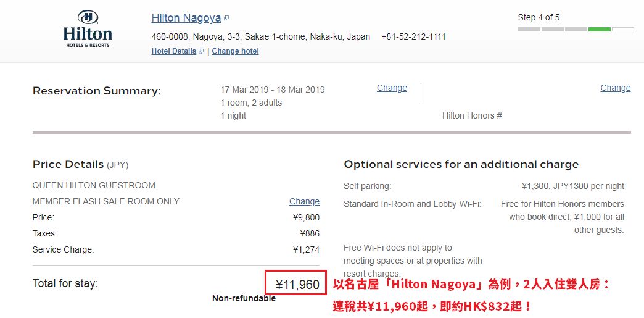644x318 pixels.
Task: Click the Price Details heading
Action: 68,164
